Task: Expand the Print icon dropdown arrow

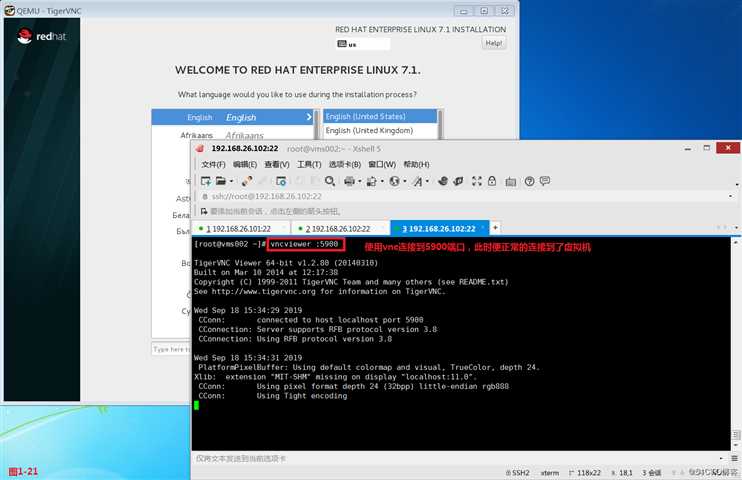Action: [x=360, y=181]
